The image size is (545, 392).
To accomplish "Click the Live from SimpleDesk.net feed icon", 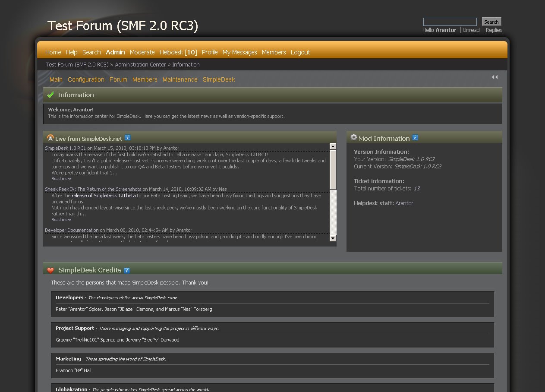I will click(50, 138).
